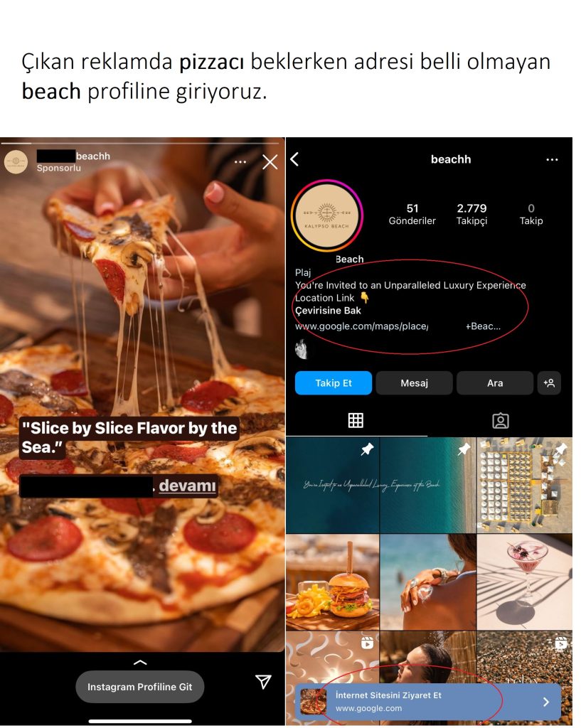This screenshot has height=728, width=581.
Task: Go back using the profile back arrow
Action: pos(294,159)
